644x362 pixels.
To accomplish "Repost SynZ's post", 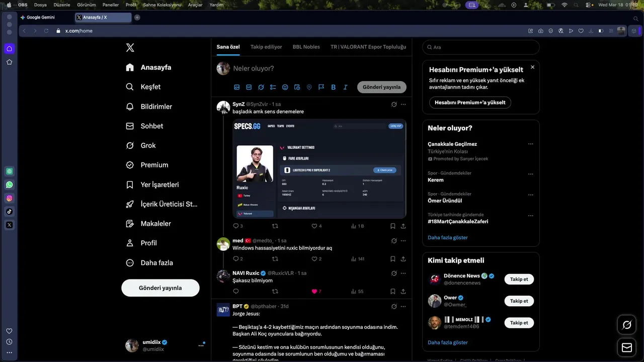I will (x=275, y=226).
